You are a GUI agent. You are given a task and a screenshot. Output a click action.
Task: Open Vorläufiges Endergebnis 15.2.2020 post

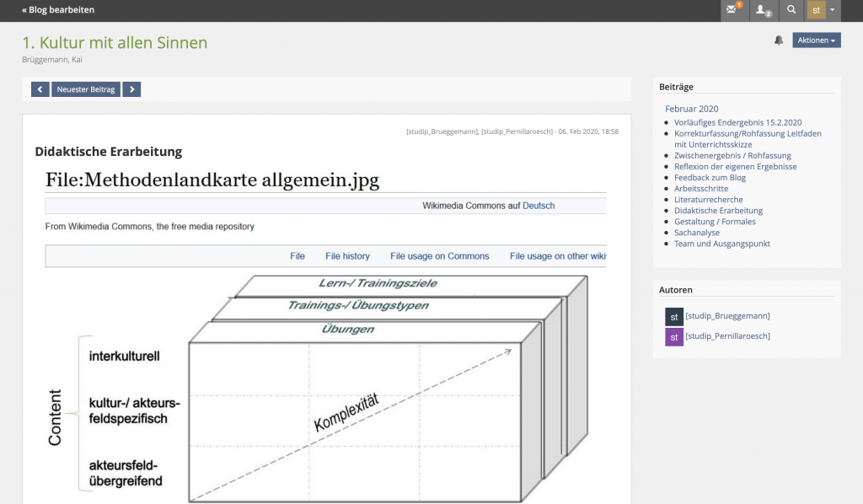pos(737,122)
